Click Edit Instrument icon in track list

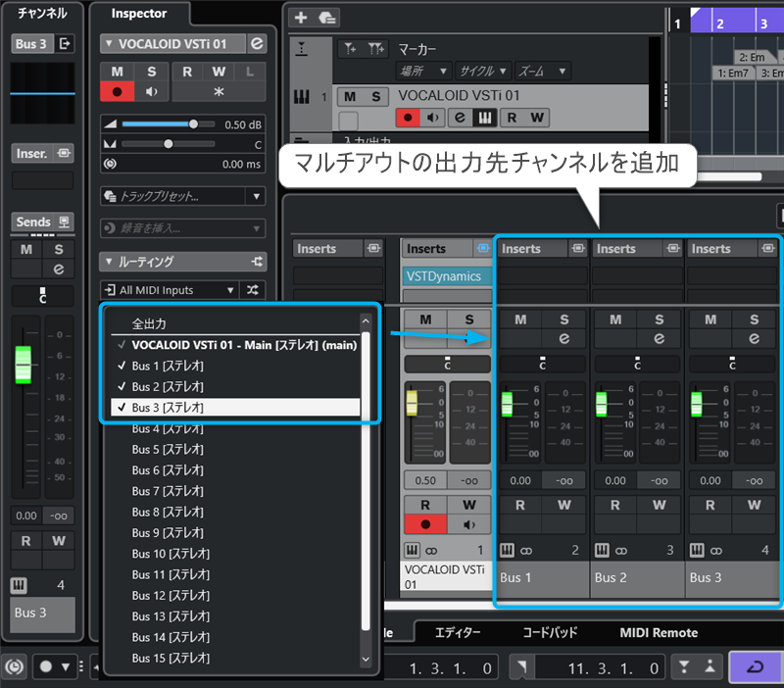coord(460,118)
